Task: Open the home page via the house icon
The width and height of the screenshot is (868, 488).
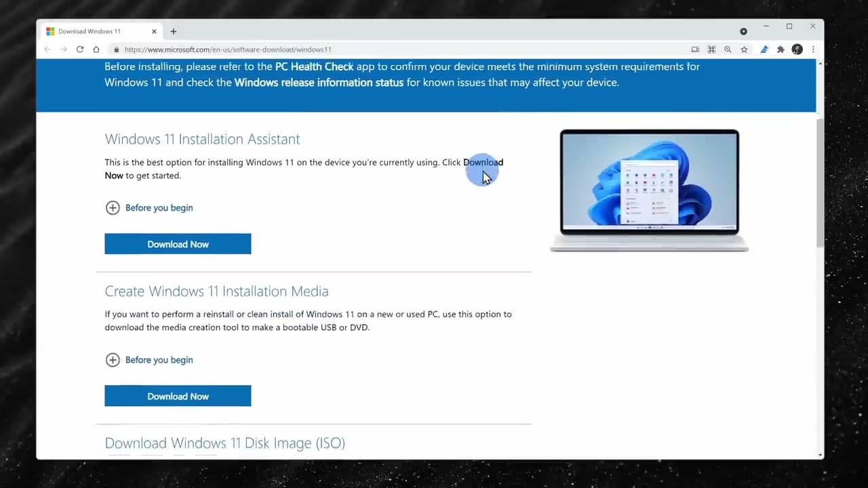Action: [x=96, y=49]
